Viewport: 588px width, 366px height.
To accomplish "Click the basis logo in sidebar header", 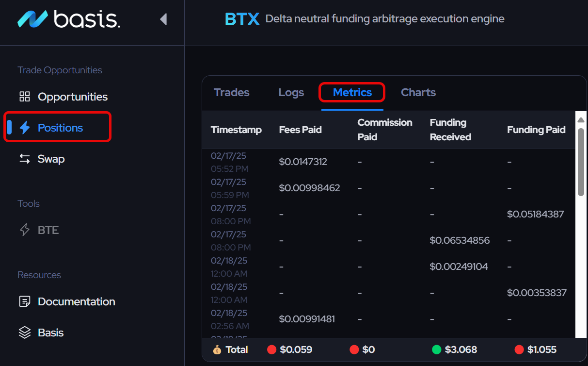I will tap(69, 19).
